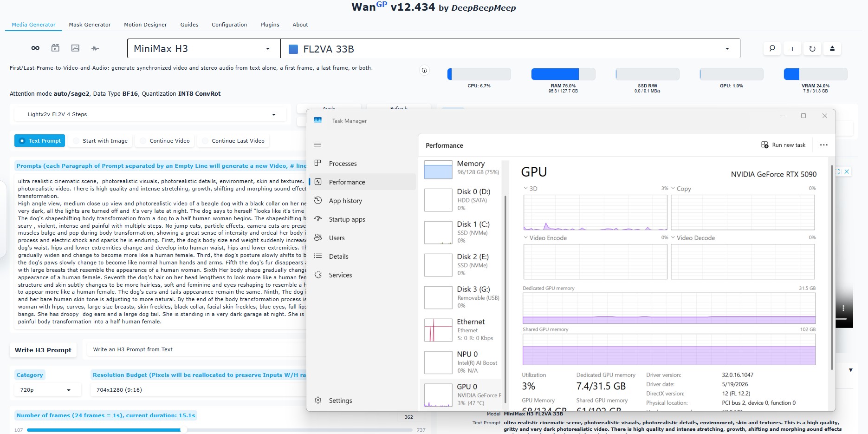Select the audio waveform filter icon
The width and height of the screenshot is (868, 434).
click(x=95, y=48)
